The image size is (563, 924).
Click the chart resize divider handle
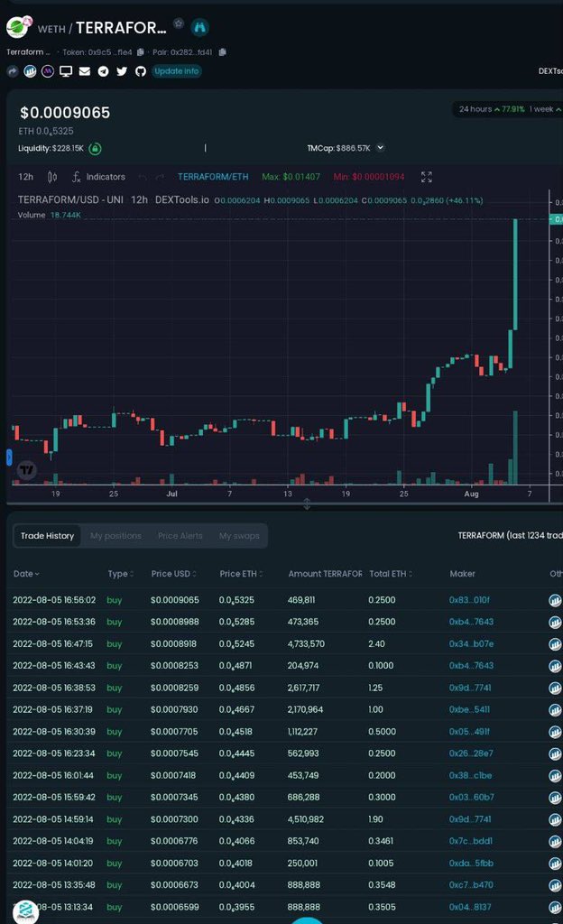307,504
